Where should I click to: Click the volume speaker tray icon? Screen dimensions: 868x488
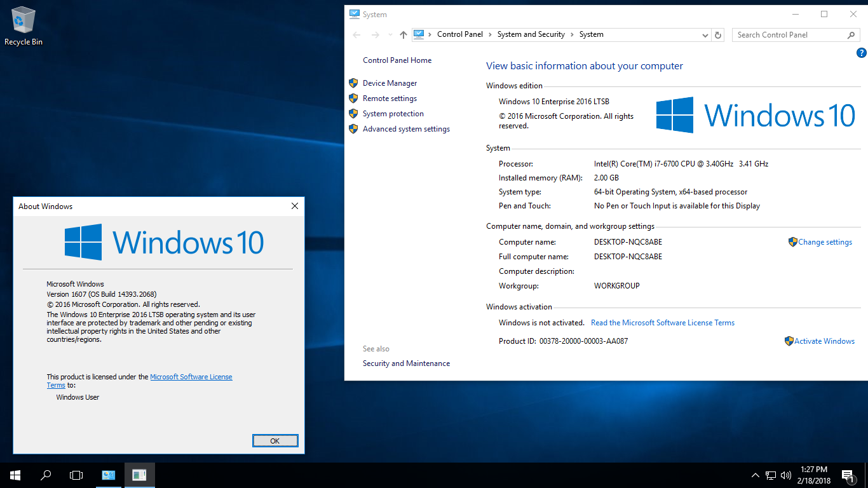click(785, 475)
